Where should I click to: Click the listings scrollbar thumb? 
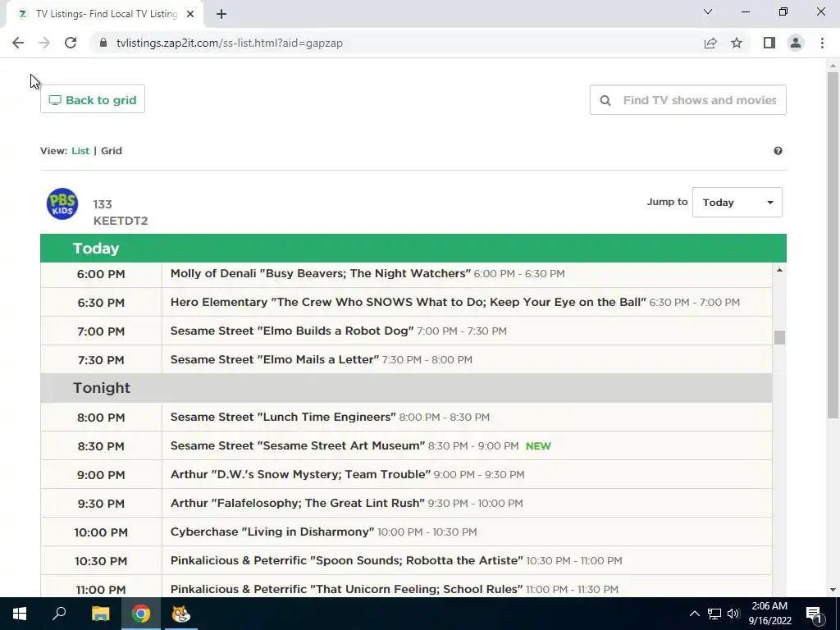click(779, 337)
